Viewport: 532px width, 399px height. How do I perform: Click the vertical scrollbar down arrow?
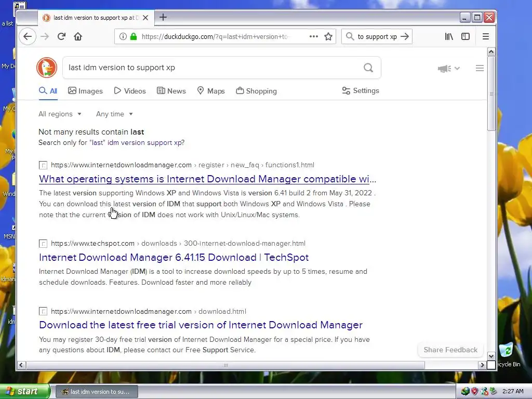click(x=491, y=356)
